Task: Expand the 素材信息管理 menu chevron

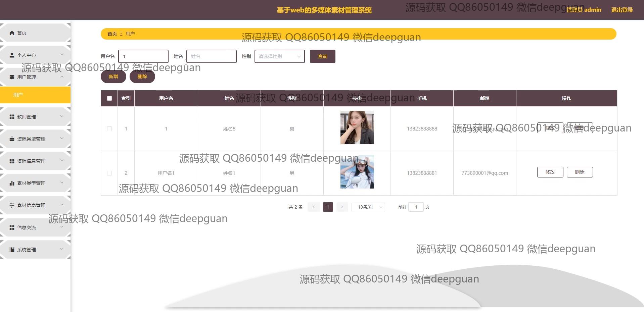Action: tap(62, 205)
